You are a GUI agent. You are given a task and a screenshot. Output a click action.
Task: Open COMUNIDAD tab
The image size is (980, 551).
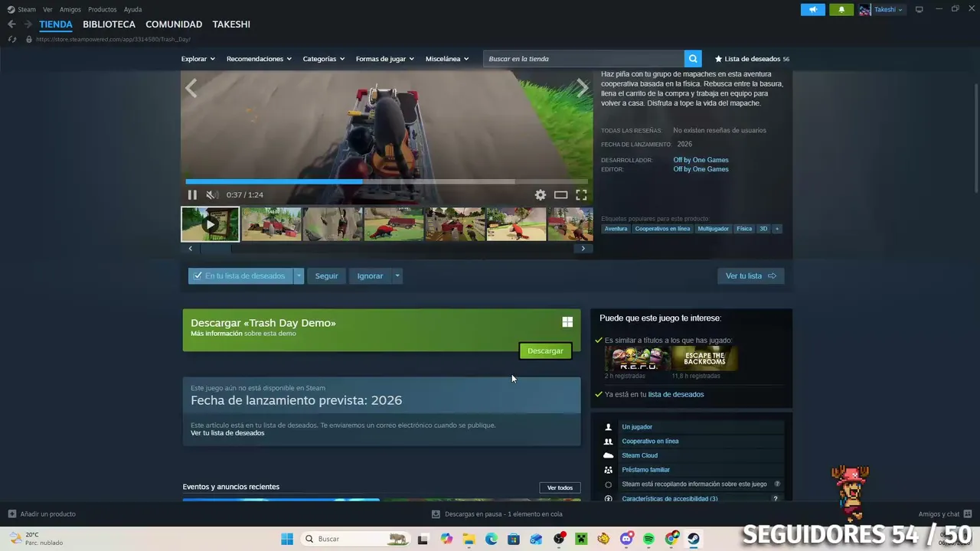[x=174, y=24]
